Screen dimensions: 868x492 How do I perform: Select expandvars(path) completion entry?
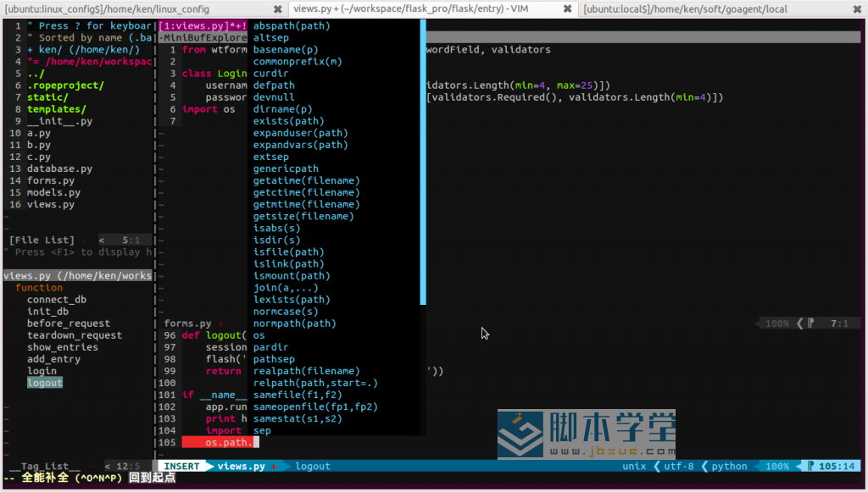(x=301, y=144)
